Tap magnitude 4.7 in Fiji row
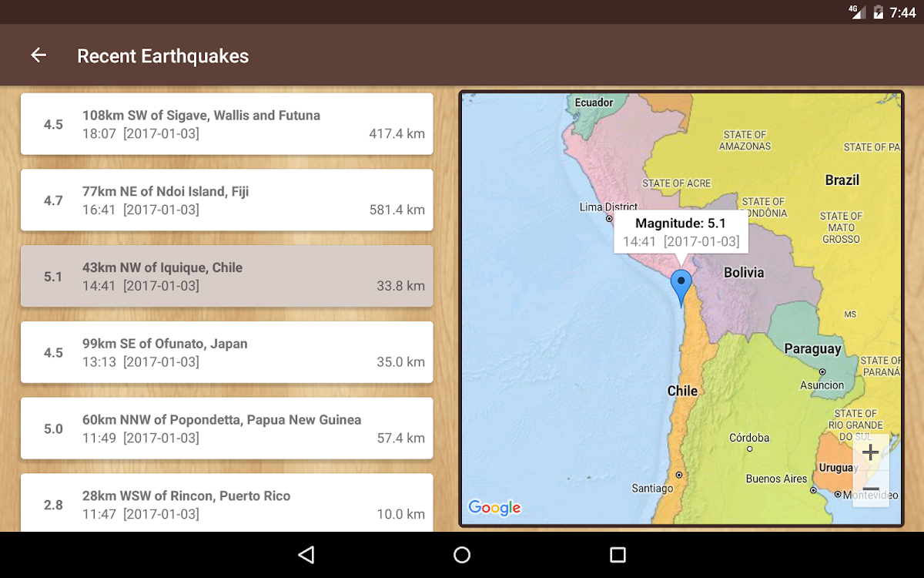This screenshot has height=578, width=924. click(x=53, y=200)
